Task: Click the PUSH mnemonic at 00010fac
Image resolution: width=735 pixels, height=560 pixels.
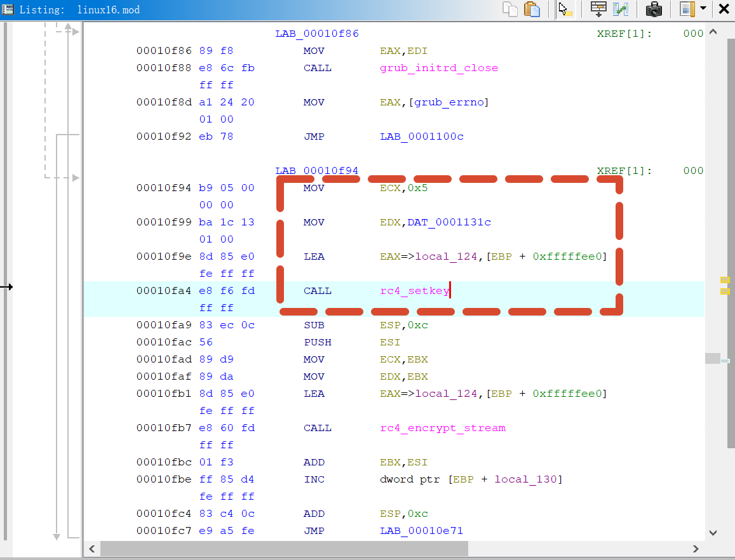Action: click(318, 342)
